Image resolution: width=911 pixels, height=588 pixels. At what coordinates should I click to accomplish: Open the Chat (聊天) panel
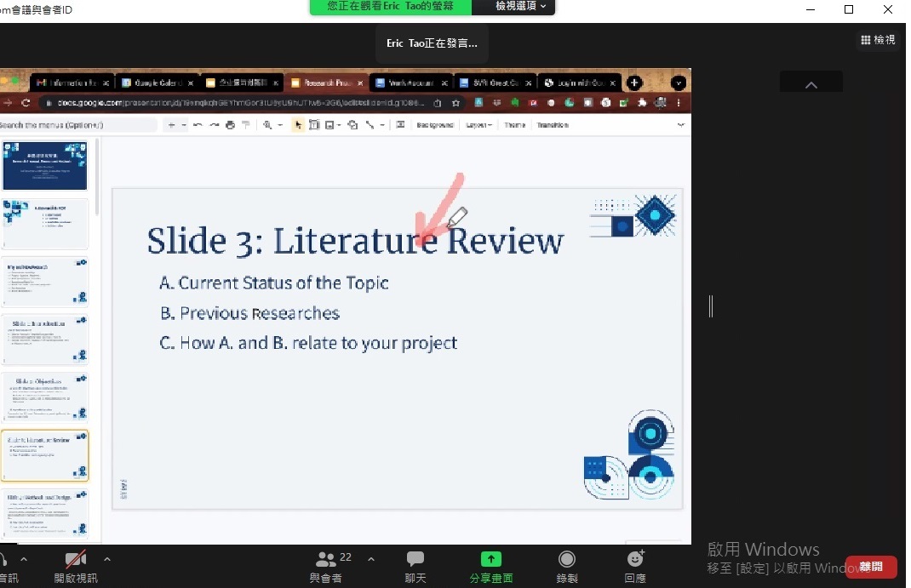[x=415, y=560]
